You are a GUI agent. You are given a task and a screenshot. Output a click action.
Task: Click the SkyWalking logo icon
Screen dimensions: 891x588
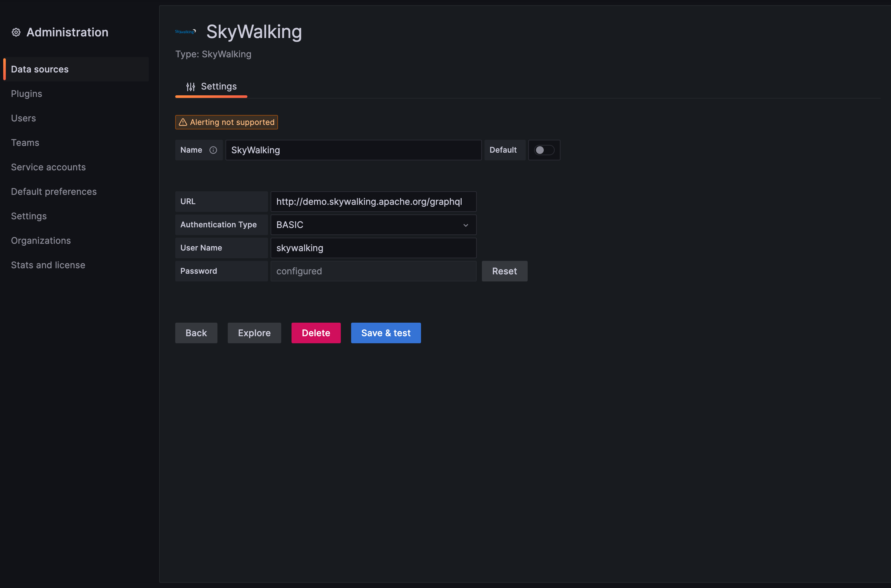(185, 32)
